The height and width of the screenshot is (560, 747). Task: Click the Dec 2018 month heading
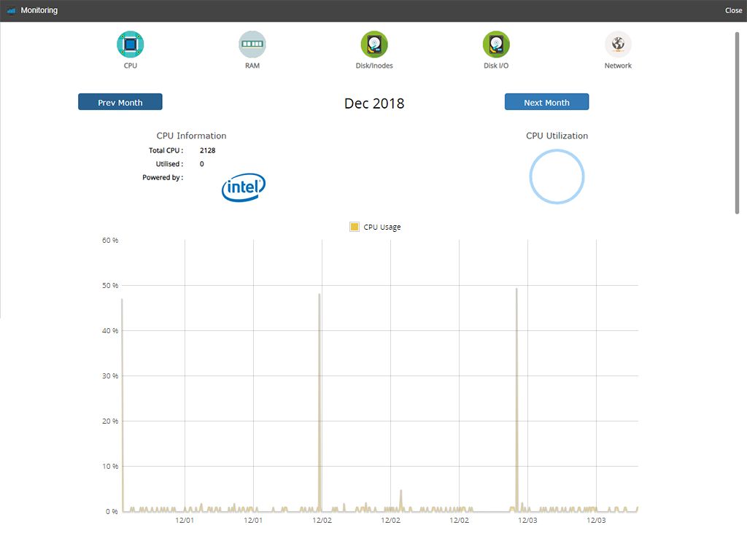pyautogui.click(x=374, y=104)
